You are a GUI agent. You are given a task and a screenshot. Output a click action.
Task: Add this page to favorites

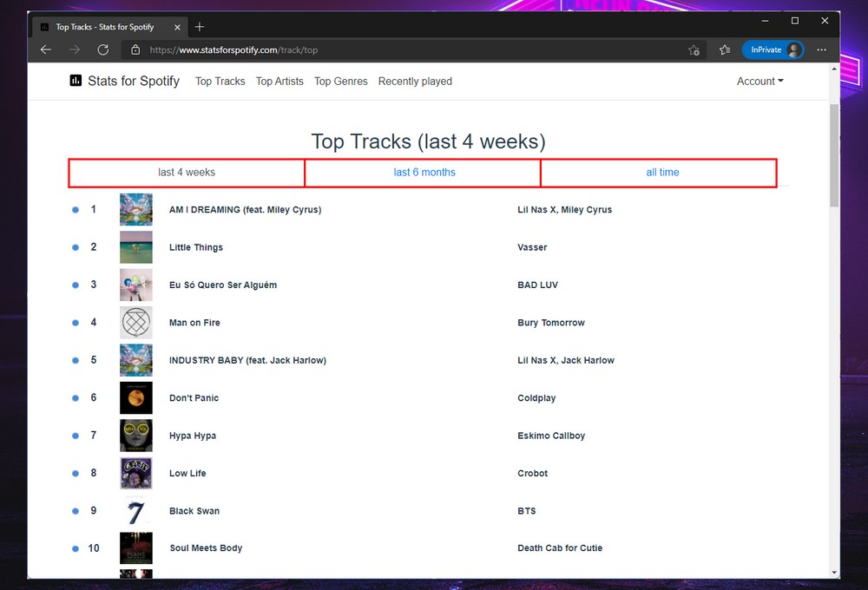coord(694,49)
